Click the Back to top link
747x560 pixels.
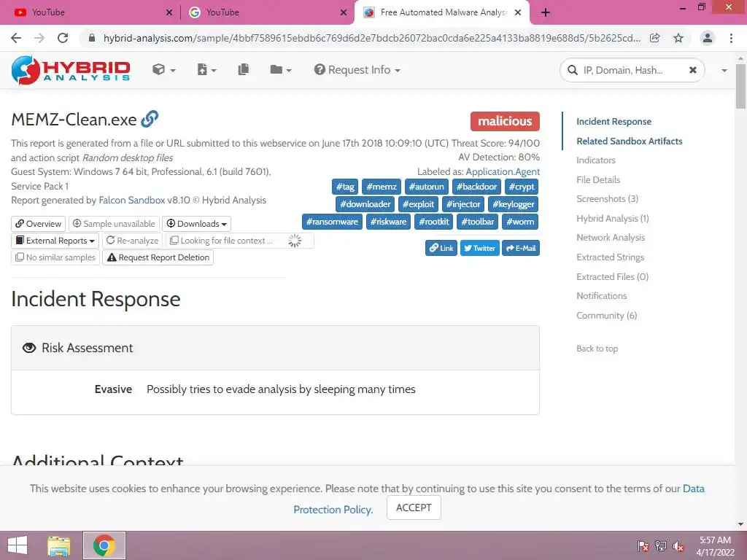(597, 349)
